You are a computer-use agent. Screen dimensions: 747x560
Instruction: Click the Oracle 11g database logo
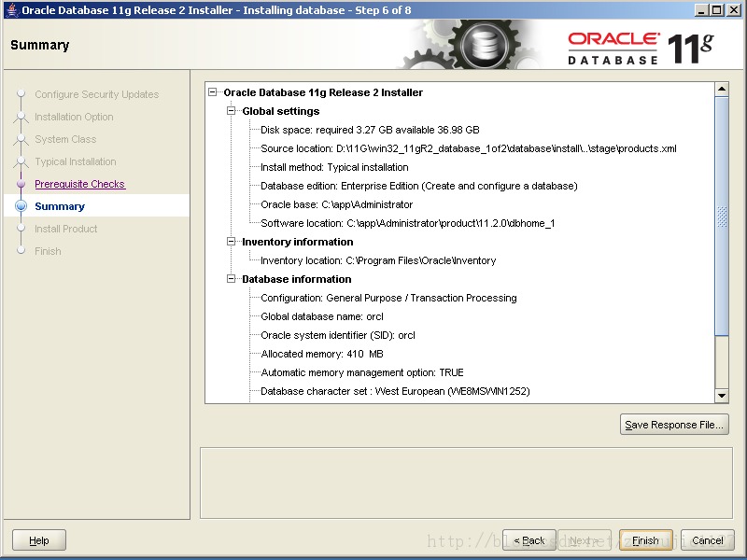click(x=640, y=46)
